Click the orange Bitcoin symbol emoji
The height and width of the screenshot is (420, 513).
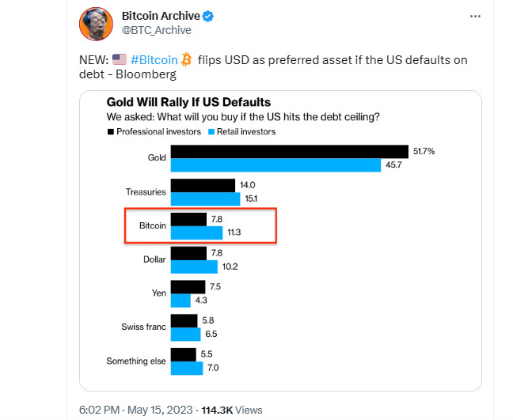tap(186, 59)
